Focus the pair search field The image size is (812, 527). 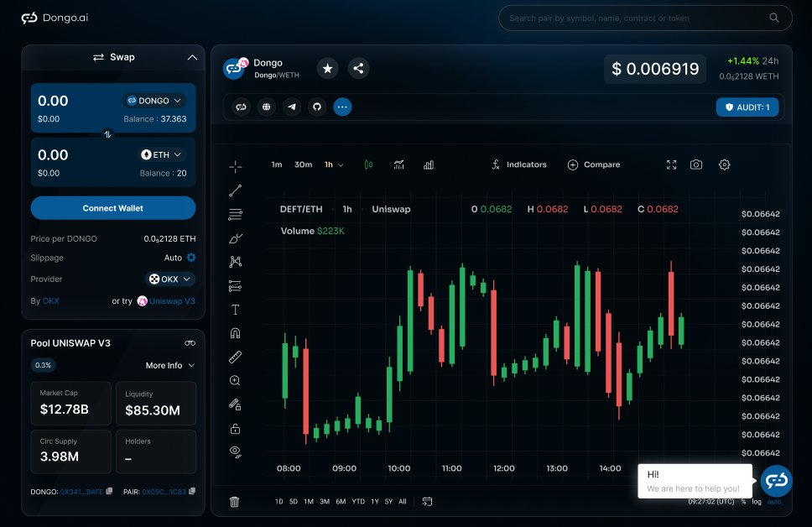pyautogui.click(x=645, y=18)
